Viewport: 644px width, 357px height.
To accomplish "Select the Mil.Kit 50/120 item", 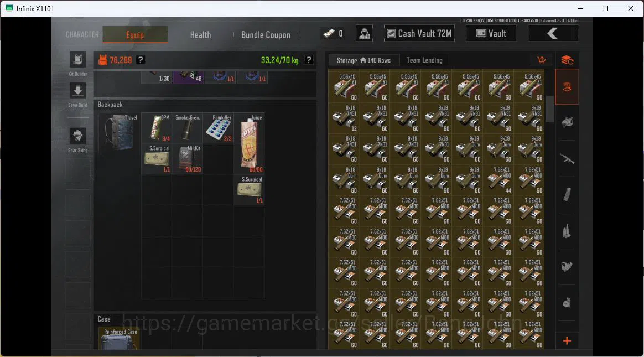I will 188,159.
